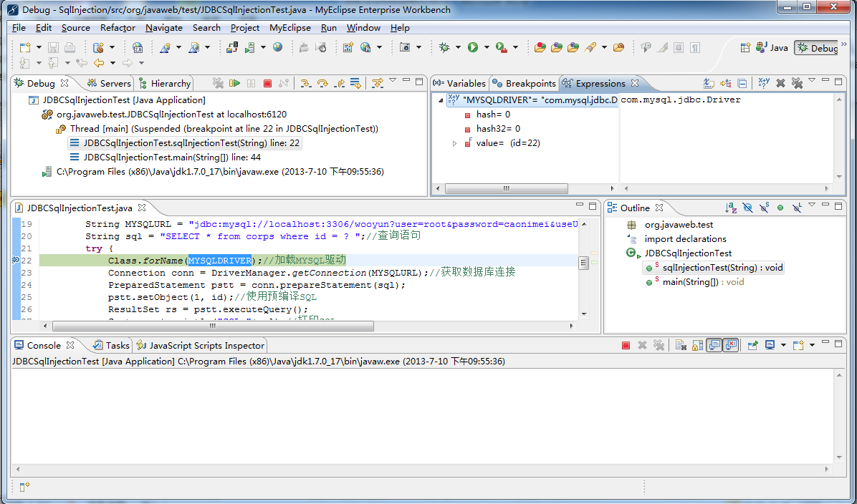Close the JDBCSqlInjectionTest.java editor tab
This screenshot has width=857, height=504.
click(142, 208)
